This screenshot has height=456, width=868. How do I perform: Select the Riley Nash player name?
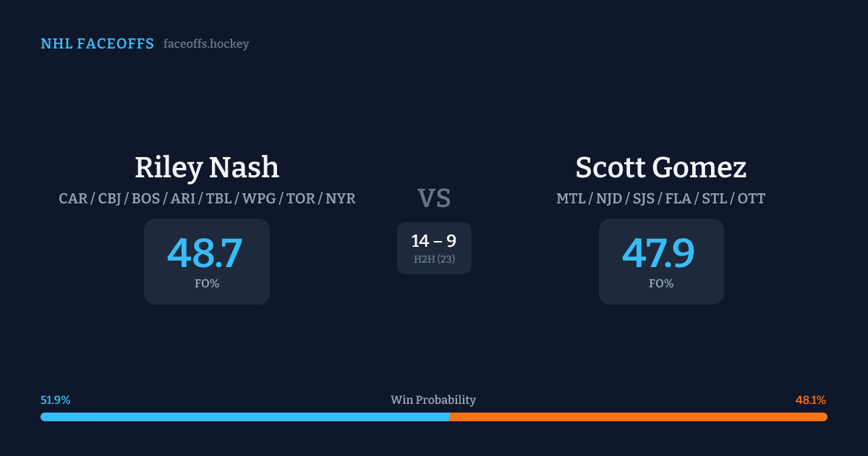(207, 168)
